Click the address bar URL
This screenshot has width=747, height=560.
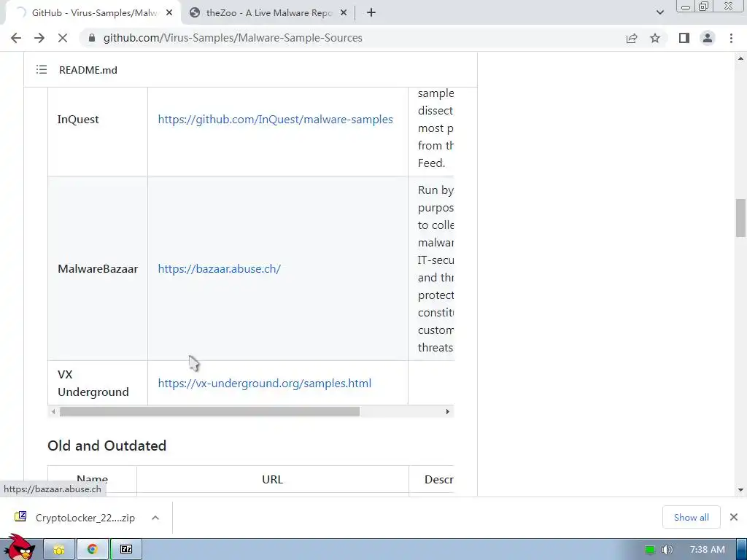[x=233, y=38]
